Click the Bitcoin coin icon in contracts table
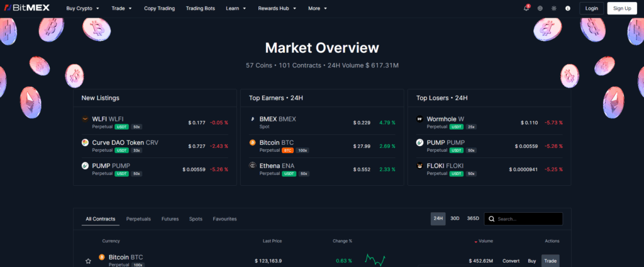 pyautogui.click(x=102, y=257)
